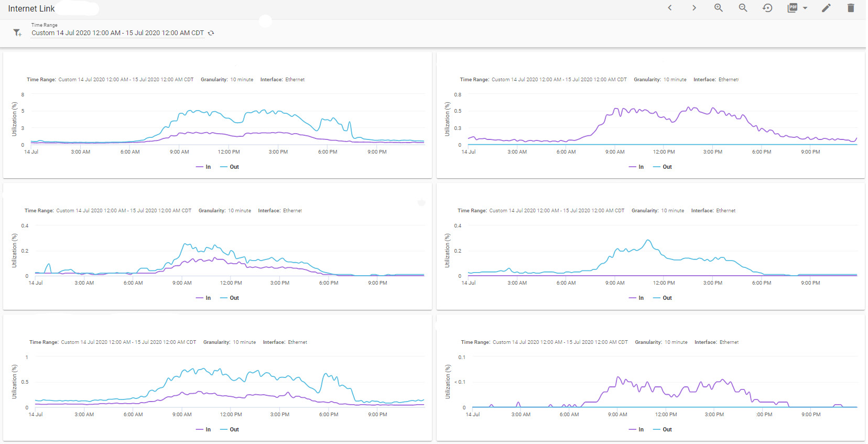
Task: Open the Custom time range selector
Action: pyautogui.click(x=117, y=33)
